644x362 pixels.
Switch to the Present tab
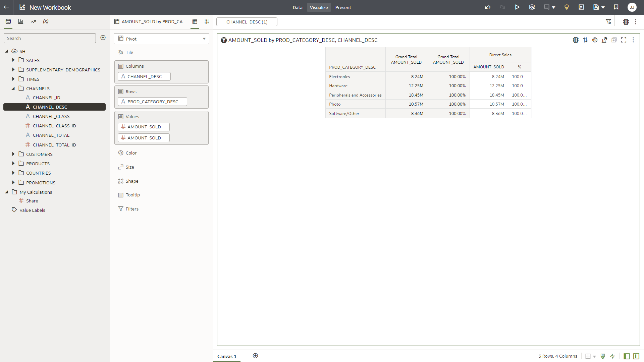tap(343, 7)
